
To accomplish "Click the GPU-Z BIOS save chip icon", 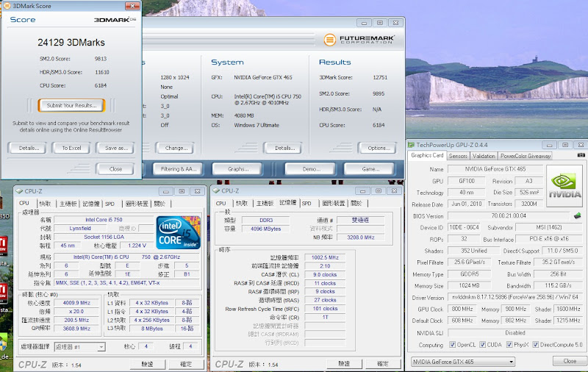I will pos(578,215).
